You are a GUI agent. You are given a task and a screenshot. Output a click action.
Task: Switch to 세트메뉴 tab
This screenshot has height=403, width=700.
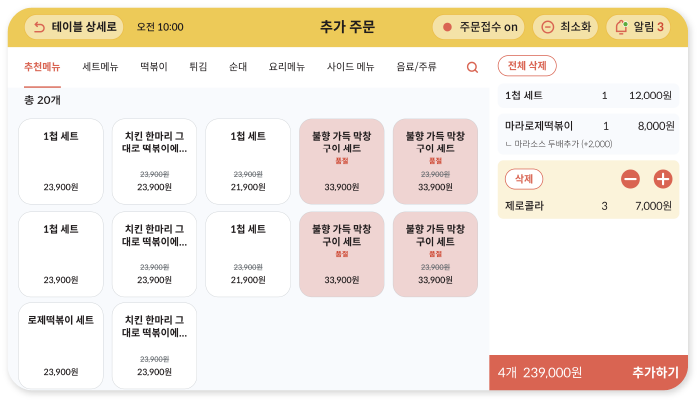[x=100, y=67]
